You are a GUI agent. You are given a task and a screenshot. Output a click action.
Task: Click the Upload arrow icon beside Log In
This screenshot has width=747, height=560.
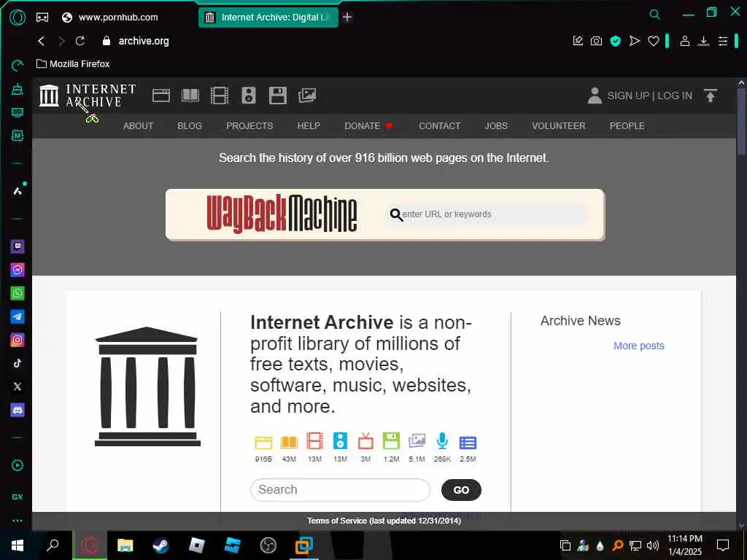click(710, 96)
